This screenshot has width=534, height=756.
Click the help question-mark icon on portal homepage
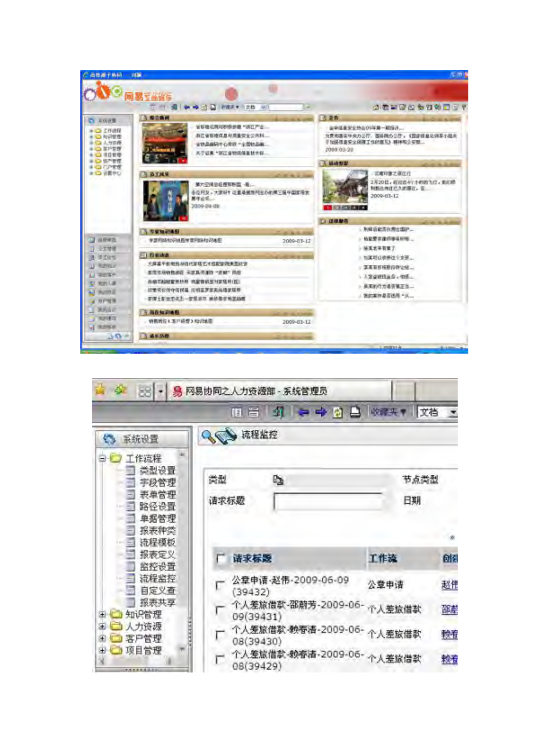(x=464, y=107)
